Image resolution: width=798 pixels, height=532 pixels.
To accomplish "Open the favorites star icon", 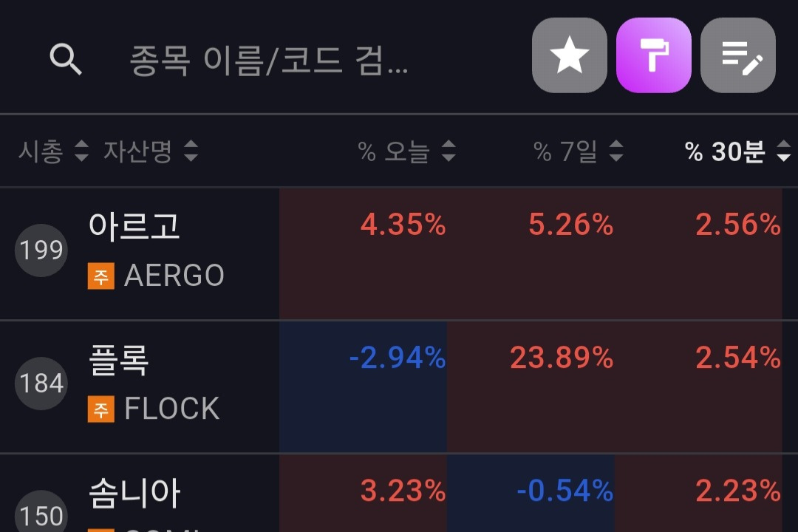I will coord(569,55).
